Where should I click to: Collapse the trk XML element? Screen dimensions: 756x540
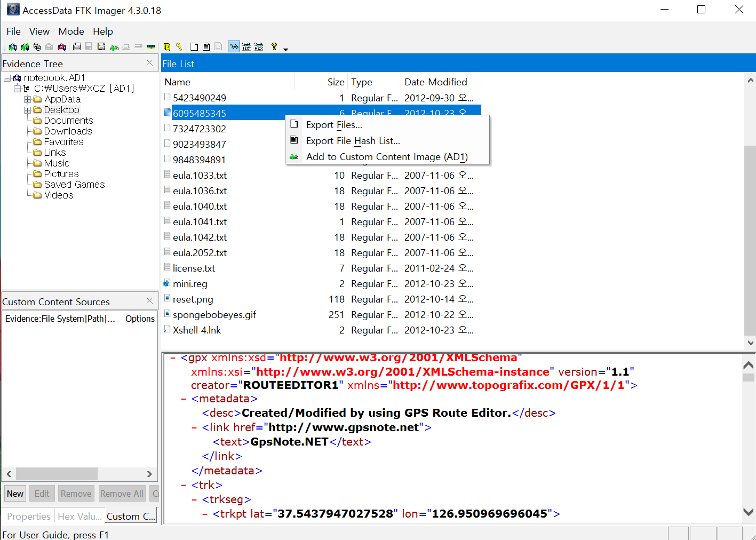pos(184,485)
